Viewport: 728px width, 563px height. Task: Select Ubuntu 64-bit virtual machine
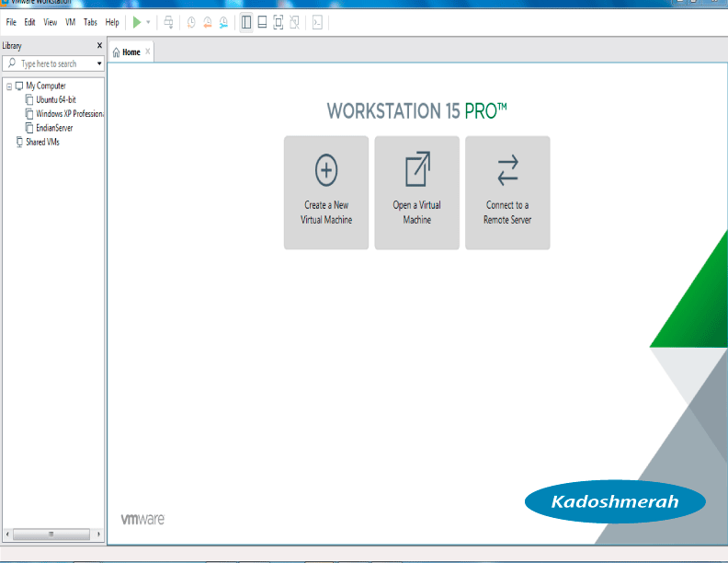point(56,100)
